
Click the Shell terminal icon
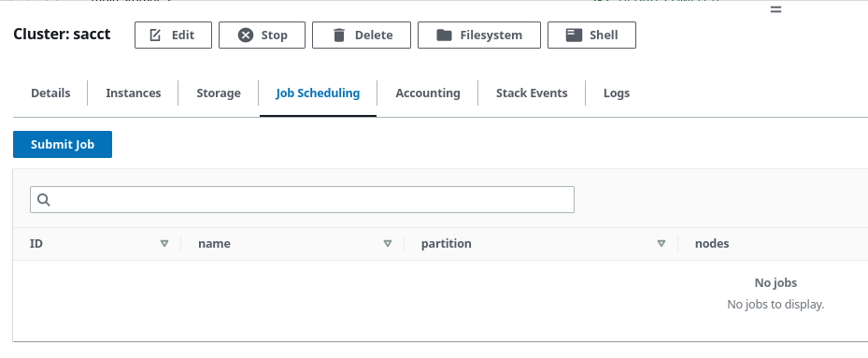click(x=574, y=35)
